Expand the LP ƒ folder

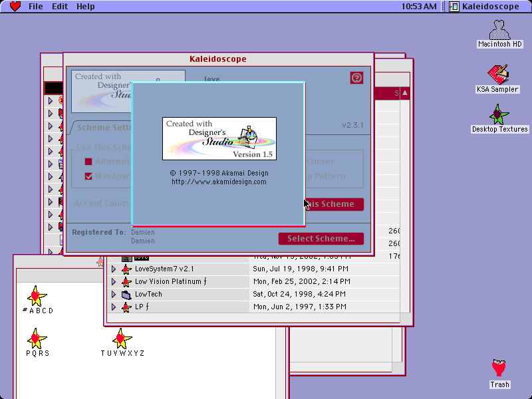click(x=114, y=307)
